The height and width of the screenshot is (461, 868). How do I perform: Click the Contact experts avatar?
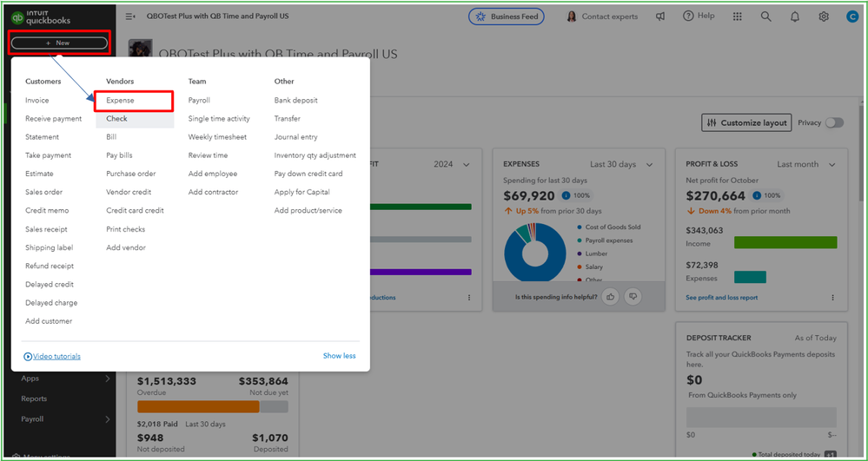point(572,16)
